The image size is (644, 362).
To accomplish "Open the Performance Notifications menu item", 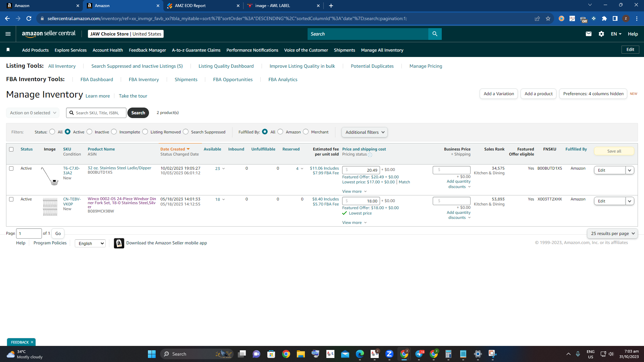I will tap(252, 50).
